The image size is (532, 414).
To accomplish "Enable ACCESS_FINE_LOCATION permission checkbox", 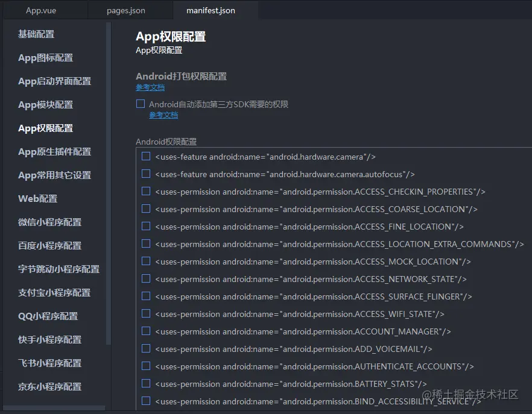I will 146,226.
